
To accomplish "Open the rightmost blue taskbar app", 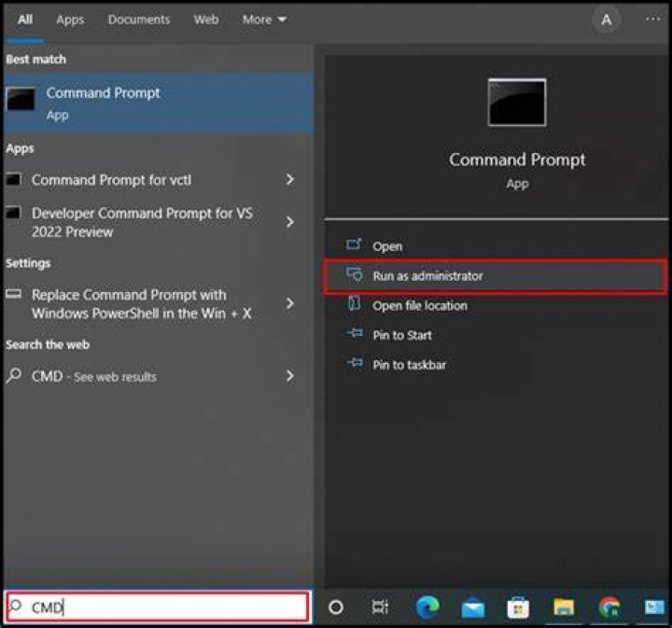I will pos(654,607).
